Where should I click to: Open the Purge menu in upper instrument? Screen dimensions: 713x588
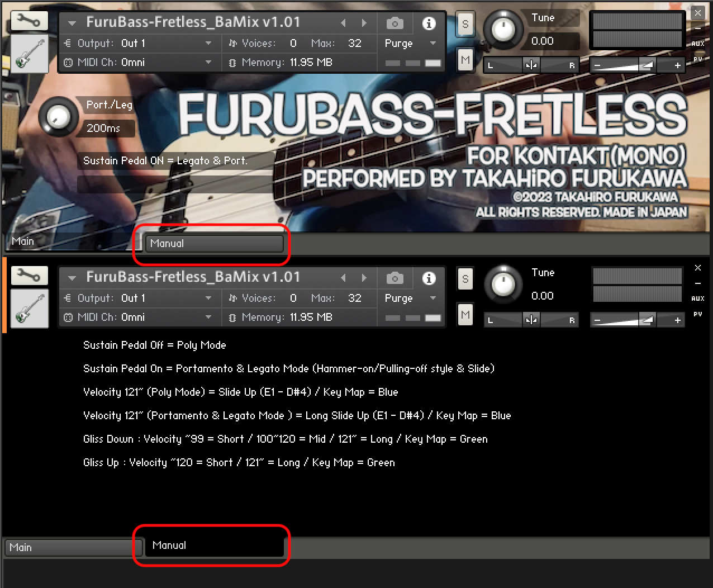click(410, 43)
